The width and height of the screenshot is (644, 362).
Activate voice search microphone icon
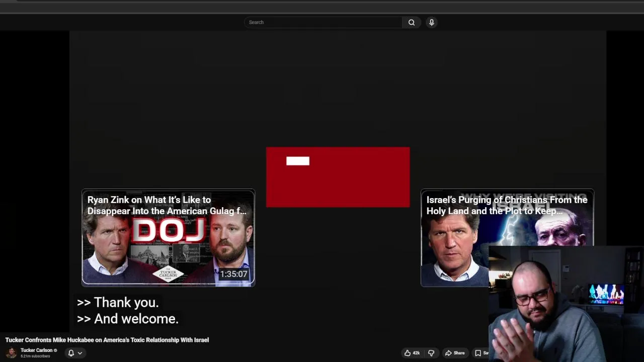pos(431,22)
